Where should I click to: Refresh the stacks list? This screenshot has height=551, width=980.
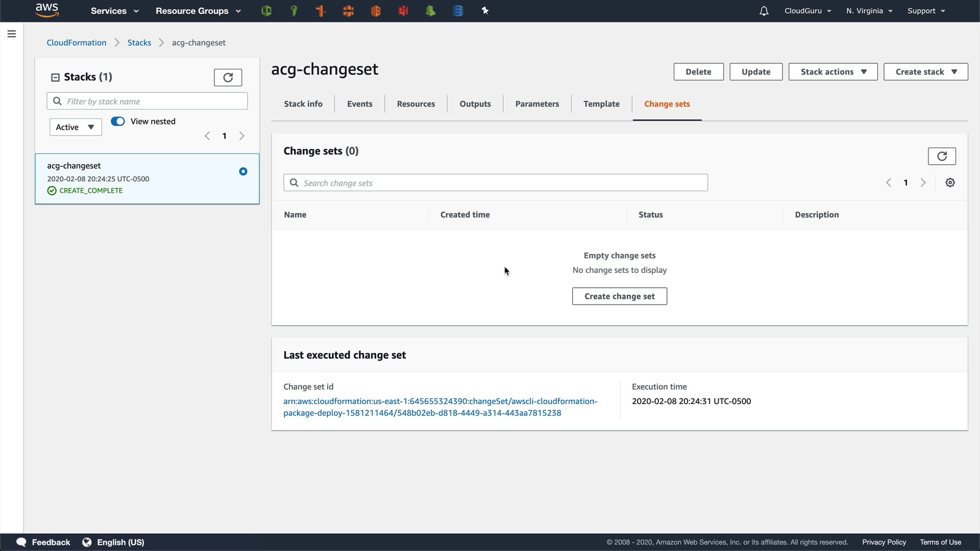[x=228, y=78]
